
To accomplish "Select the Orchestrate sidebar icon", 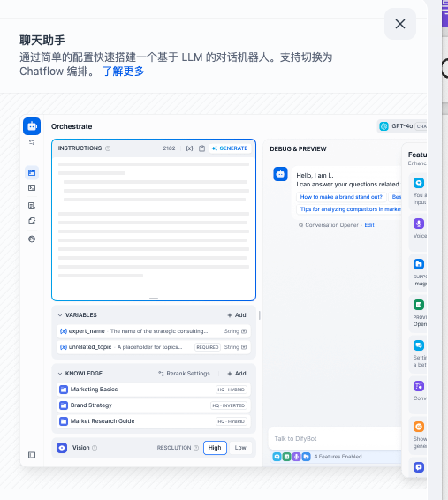I will tap(32, 172).
